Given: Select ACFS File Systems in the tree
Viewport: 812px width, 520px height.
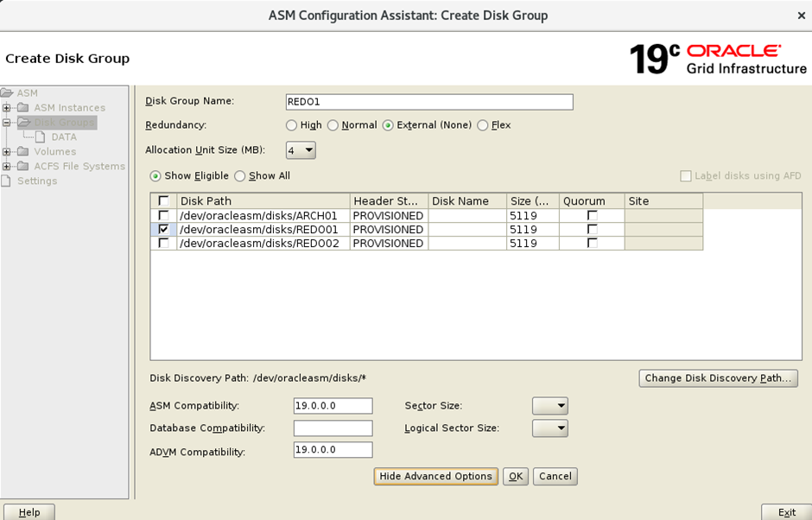Looking at the screenshot, I should pos(79,166).
